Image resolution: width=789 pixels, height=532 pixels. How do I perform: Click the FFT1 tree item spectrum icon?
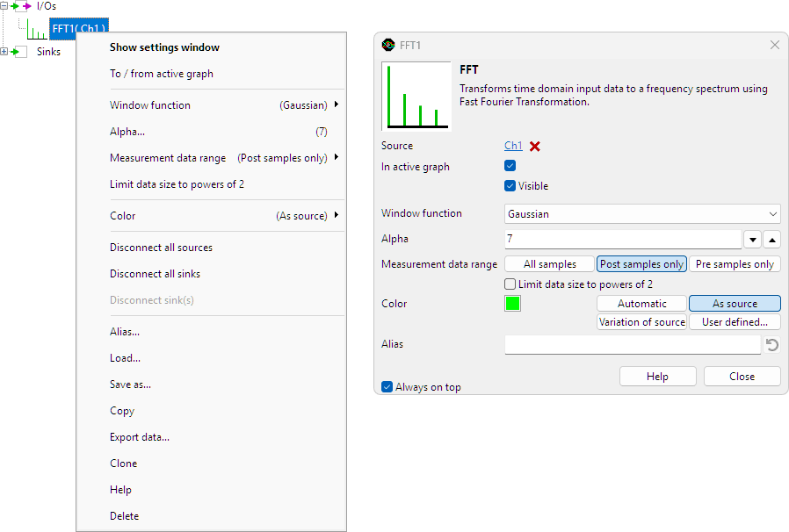37,29
